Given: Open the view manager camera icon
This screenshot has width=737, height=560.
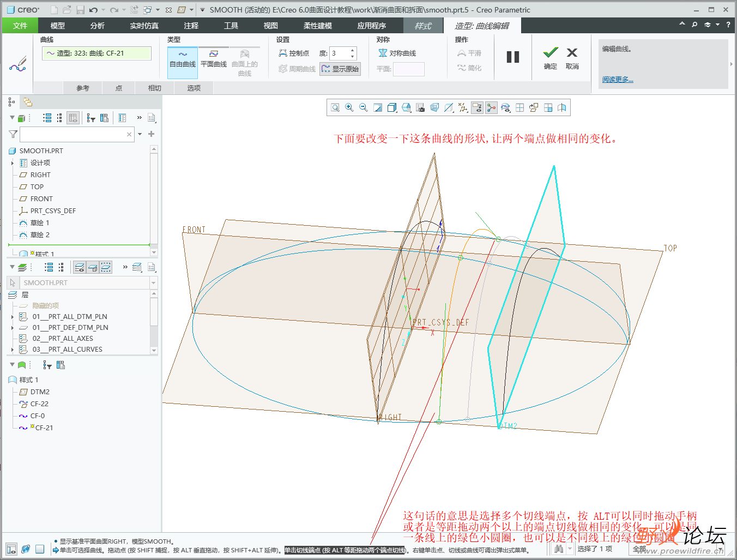Looking at the screenshot, I should [420, 108].
